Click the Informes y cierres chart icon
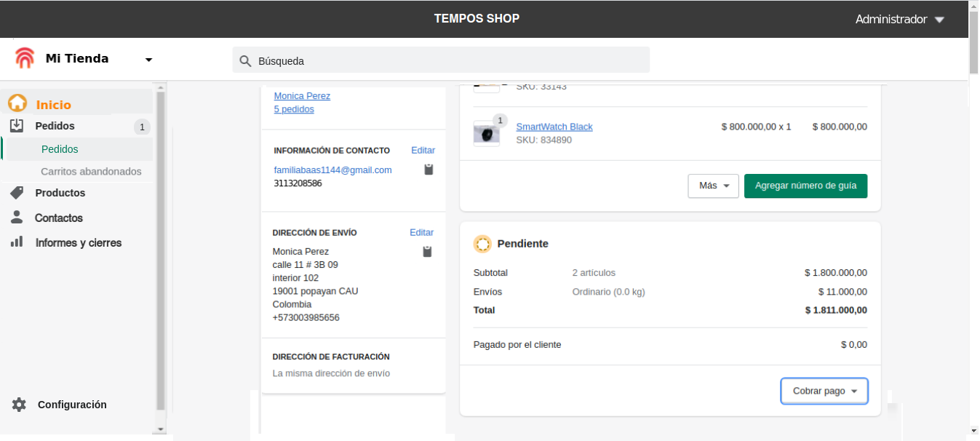Viewport: 980px width, 441px height. tap(17, 242)
